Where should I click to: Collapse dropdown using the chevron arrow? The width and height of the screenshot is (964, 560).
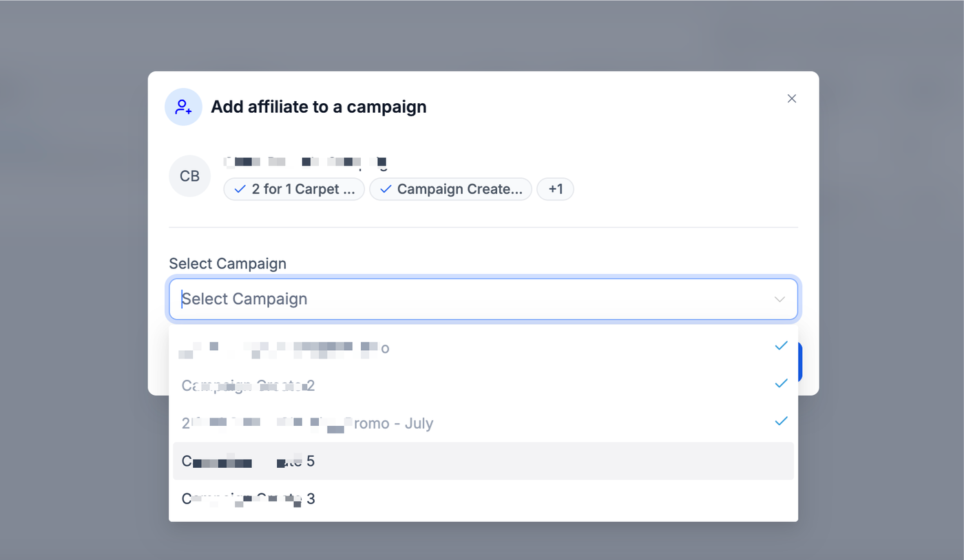pyautogui.click(x=779, y=299)
